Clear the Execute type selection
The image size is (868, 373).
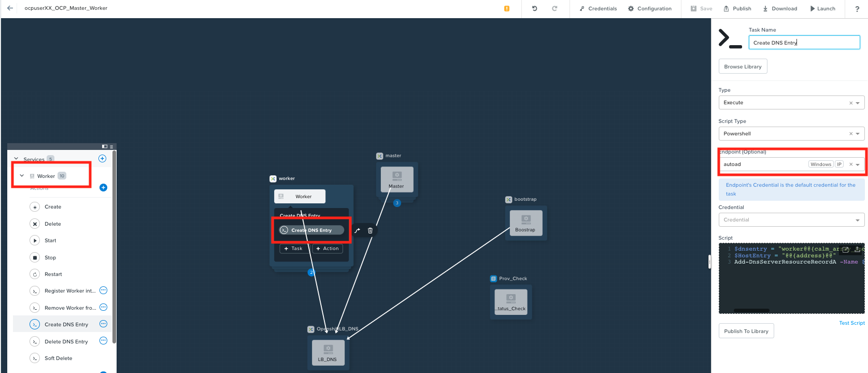click(850, 103)
